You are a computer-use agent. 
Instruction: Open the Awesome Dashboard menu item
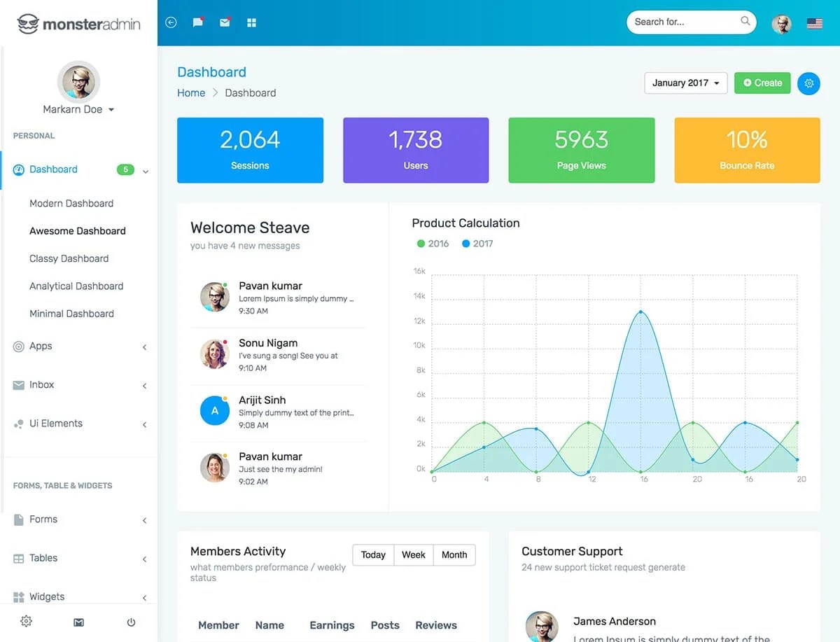(x=78, y=231)
